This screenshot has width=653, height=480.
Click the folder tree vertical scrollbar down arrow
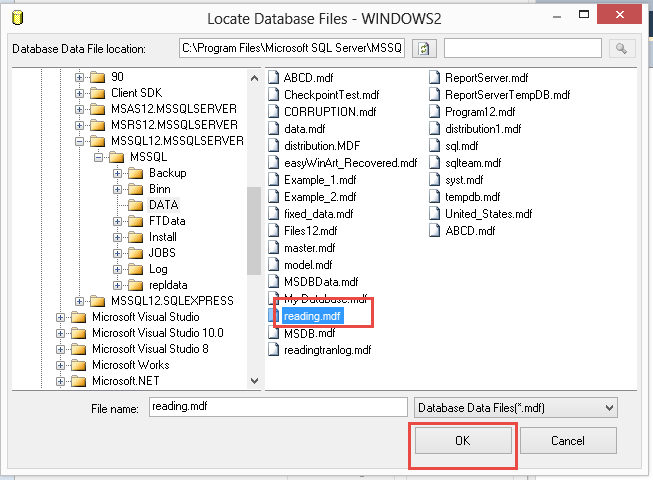253,381
